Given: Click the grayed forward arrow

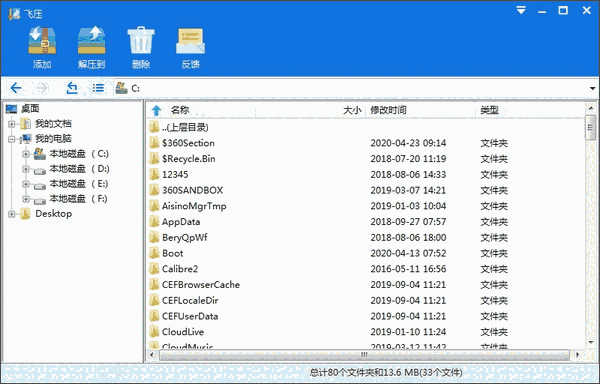Looking at the screenshot, I should (x=42, y=88).
